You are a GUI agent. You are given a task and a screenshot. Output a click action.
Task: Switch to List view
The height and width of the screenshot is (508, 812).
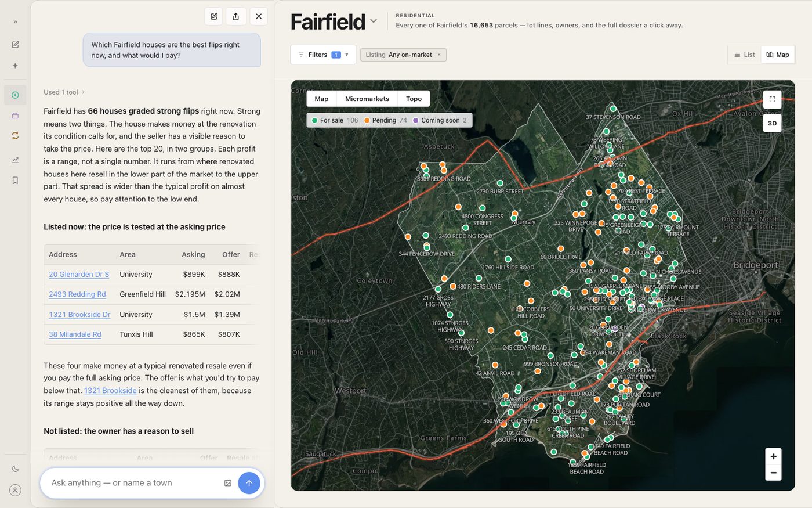(x=745, y=55)
